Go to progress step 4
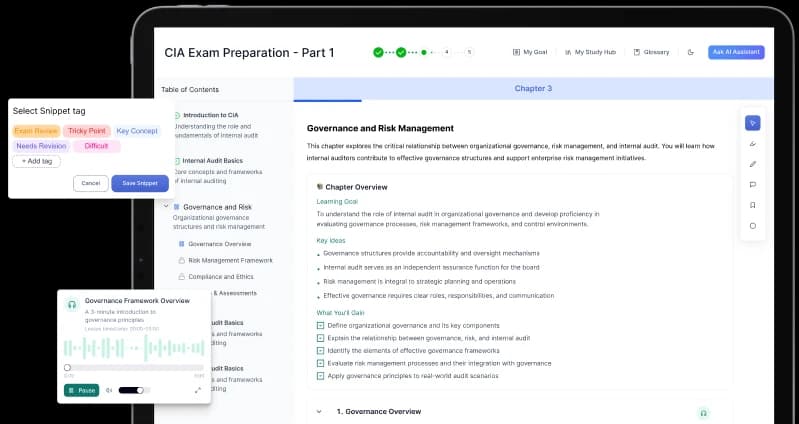 (446, 52)
